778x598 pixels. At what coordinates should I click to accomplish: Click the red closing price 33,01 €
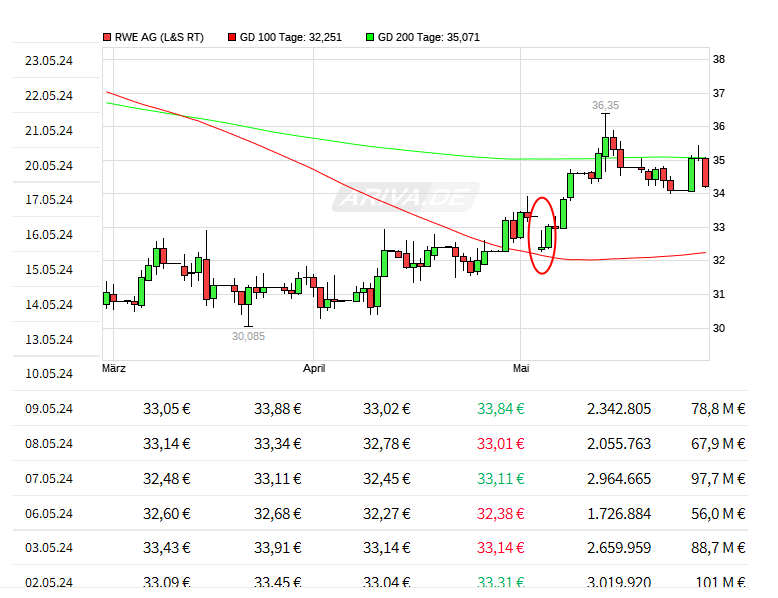(501, 443)
